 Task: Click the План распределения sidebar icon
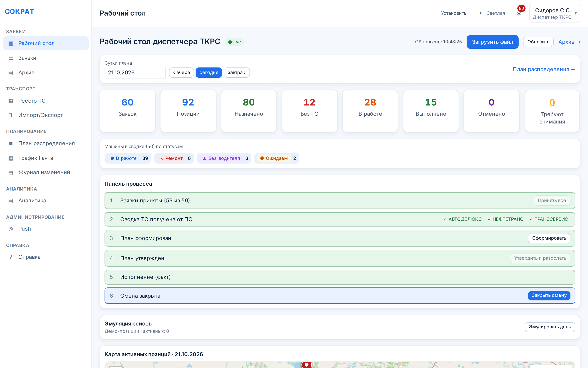pyautogui.click(x=11, y=144)
